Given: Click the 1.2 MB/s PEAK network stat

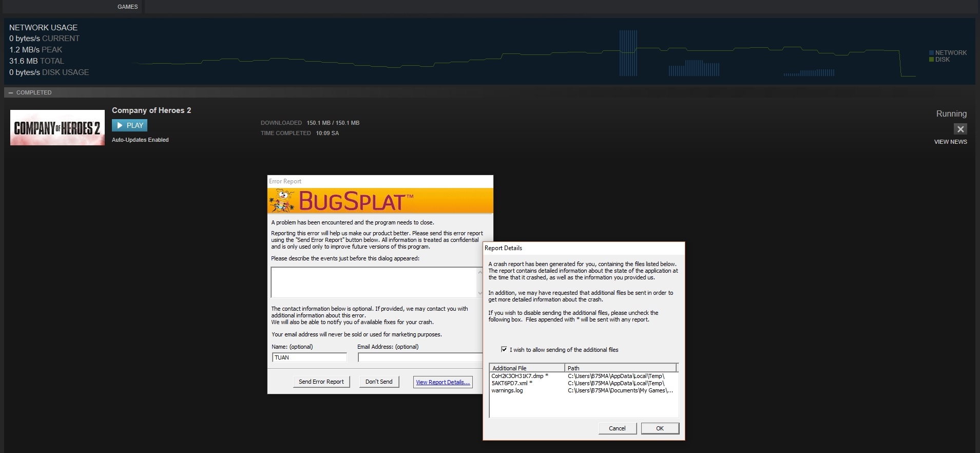Looking at the screenshot, I should coord(35,50).
